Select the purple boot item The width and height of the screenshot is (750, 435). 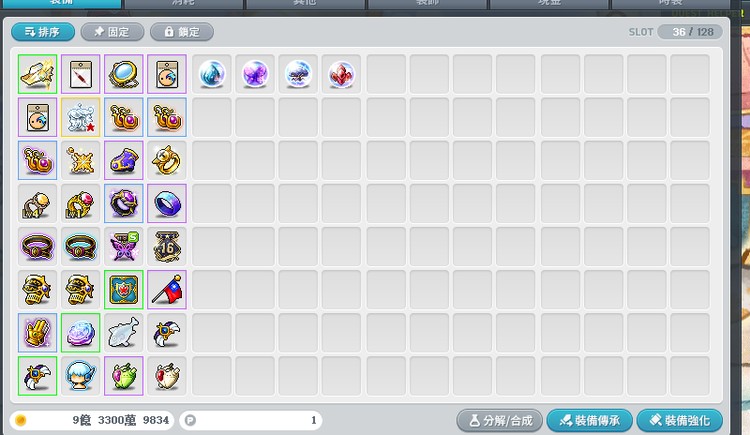pyautogui.click(x=124, y=160)
